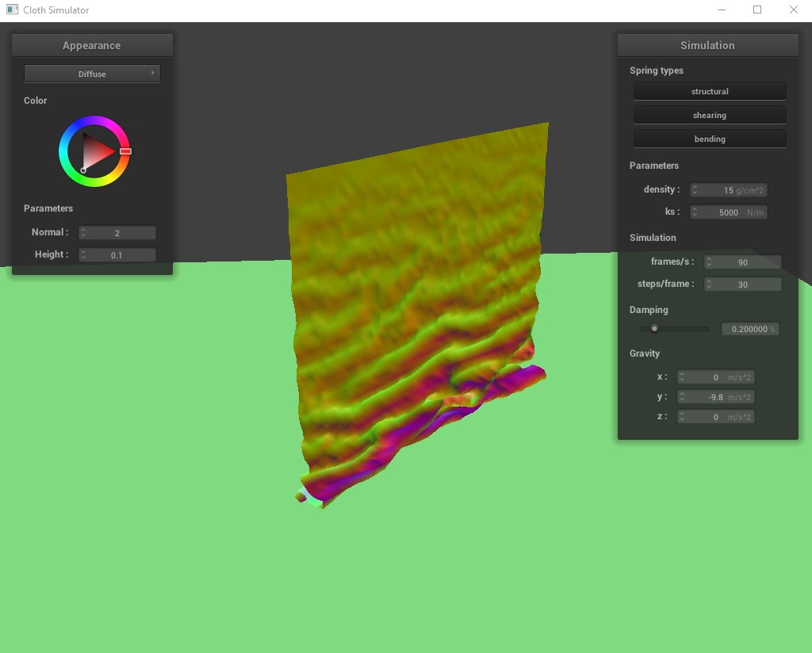Click the density value field
The height and width of the screenshot is (653, 812).
click(x=728, y=190)
